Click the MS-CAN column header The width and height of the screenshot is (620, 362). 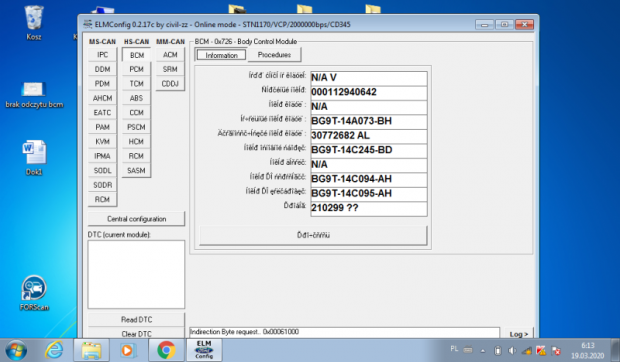(102, 41)
